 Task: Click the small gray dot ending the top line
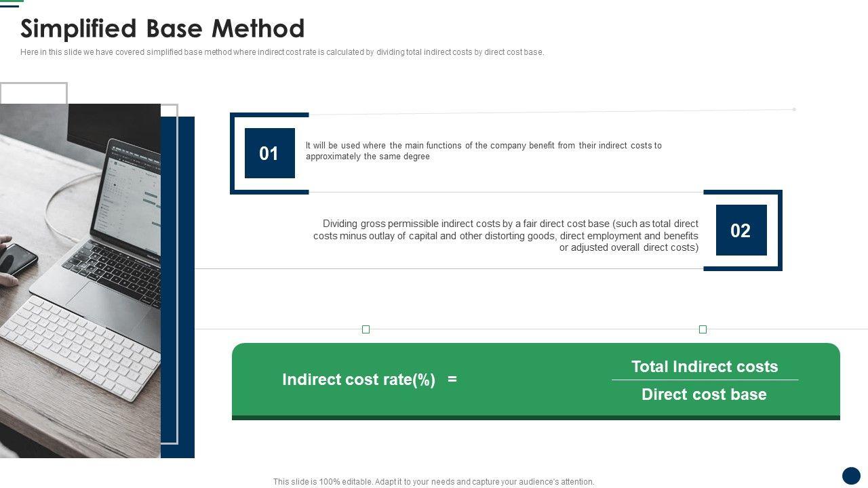pos(794,109)
